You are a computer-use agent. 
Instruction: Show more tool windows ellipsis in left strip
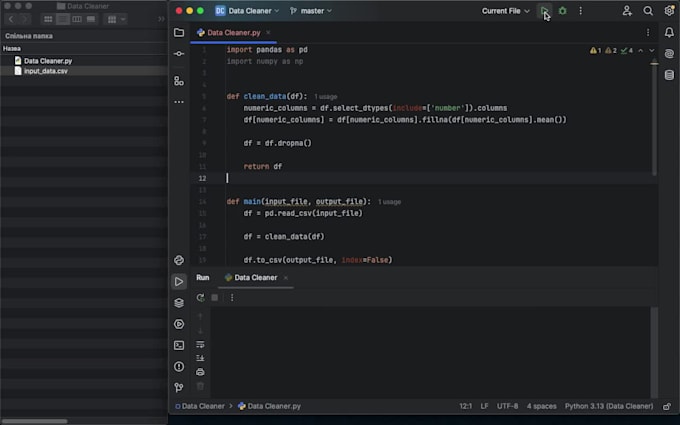coord(179,102)
